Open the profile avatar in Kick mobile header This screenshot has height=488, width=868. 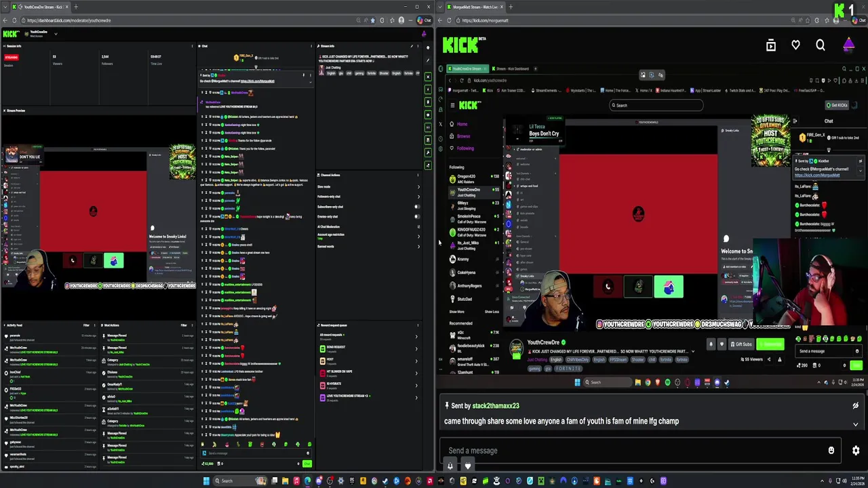tap(848, 45)
